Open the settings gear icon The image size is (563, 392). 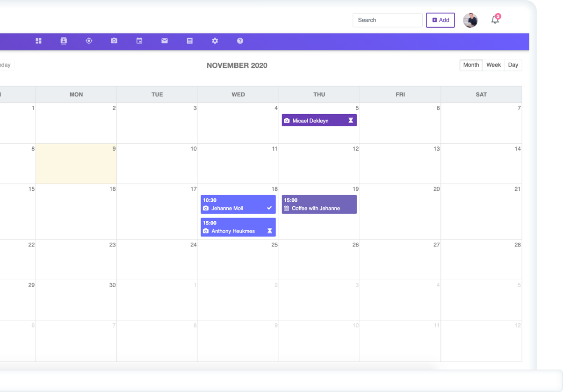pyautogui.click(x=215, y=41)
